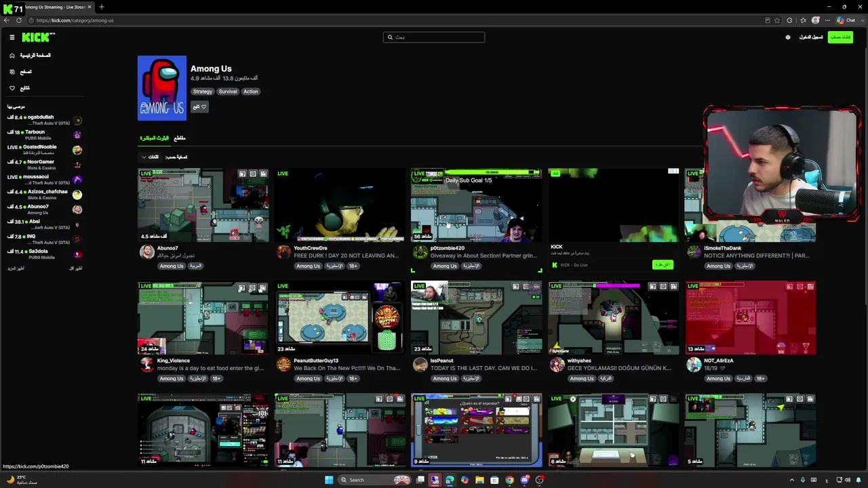Viewport: 868px width, 488px height.
Task: Click YouthCrewDre's profile avatar
Action: tap(284, 252)
